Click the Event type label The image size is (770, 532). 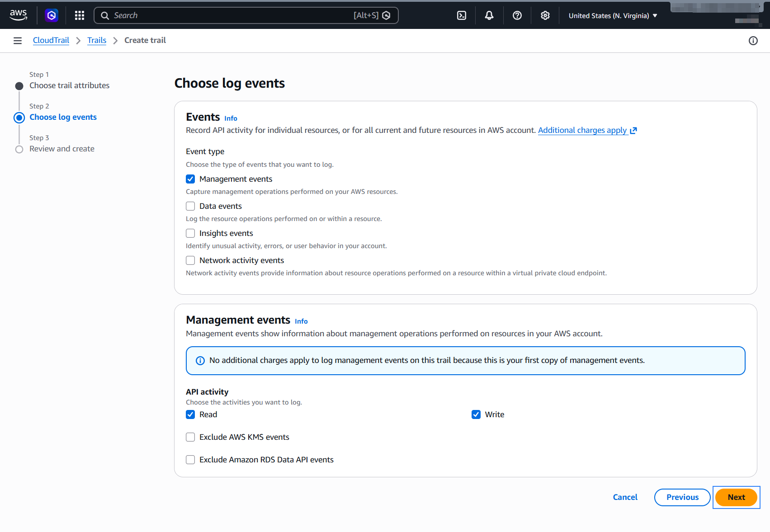(205, 151)
